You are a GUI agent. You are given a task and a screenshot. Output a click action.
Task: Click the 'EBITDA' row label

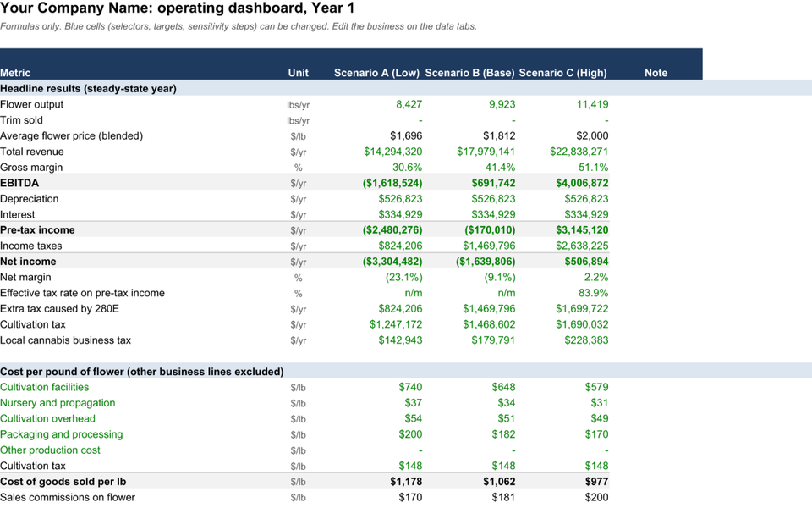[19, 183]
